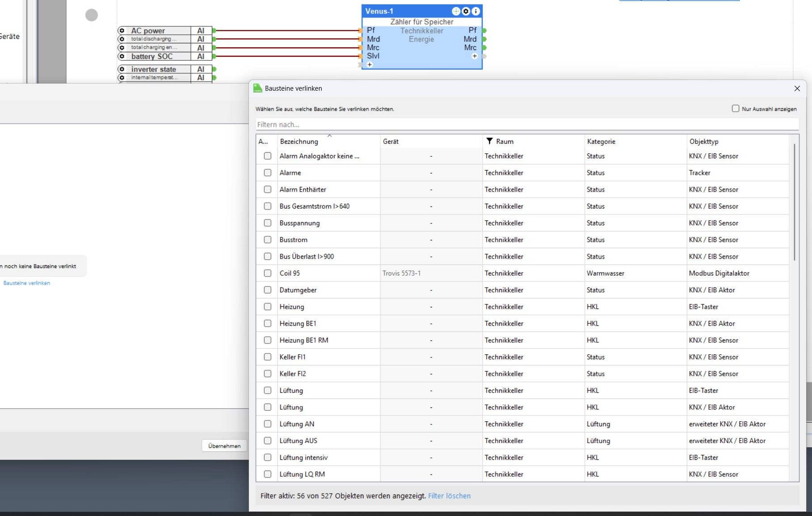Click the gear icon beside total charging

coord(122,47)
